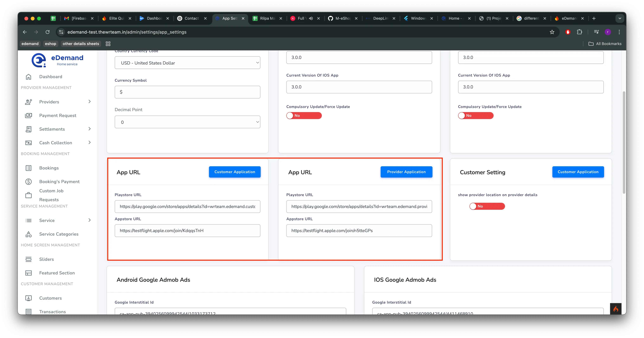The image size is (644, 338).
Task: Click Provider Application Appstore URL field
Action: tap(359, 230)
